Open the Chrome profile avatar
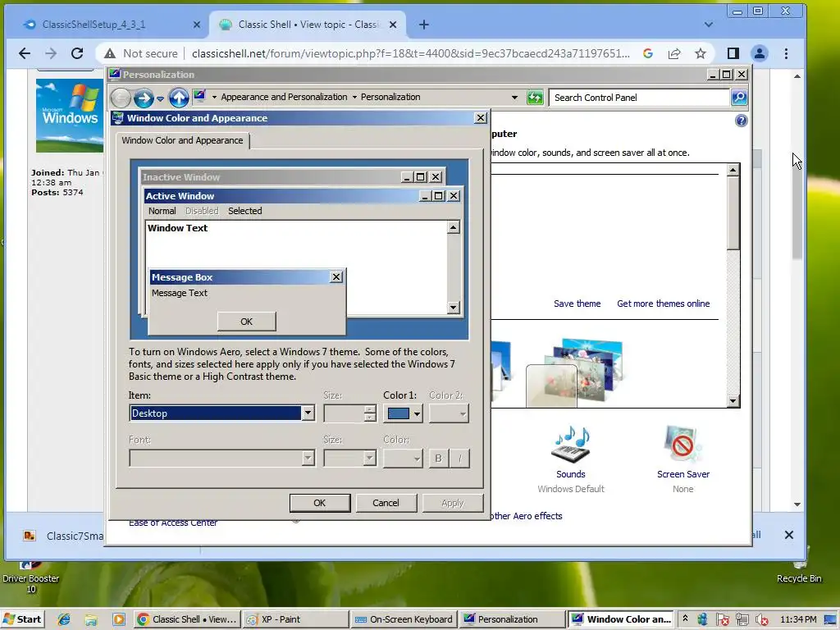This screenshot has width=840, height=630. tap(760, 53)
